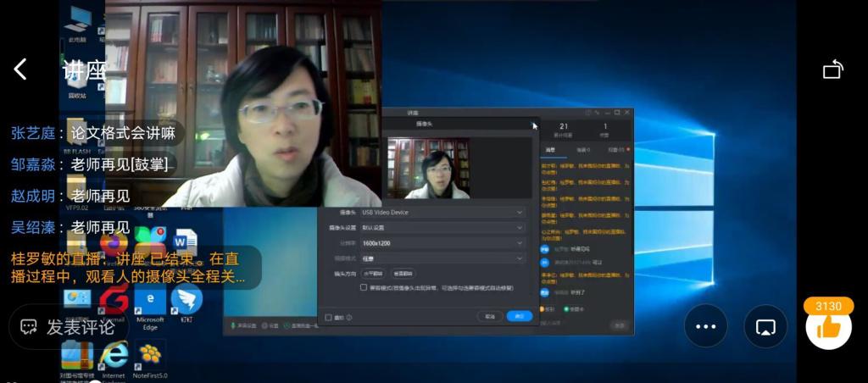This screenshot has width=868, height=383.
Task: Click the 取消 cancel button
Action: (490, 317)
